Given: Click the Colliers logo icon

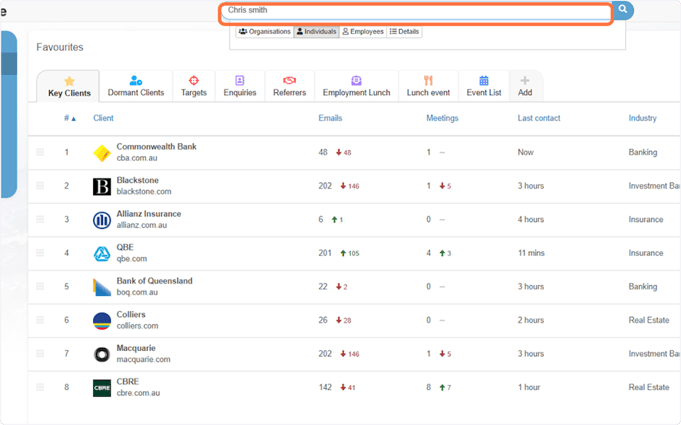Looking at the screenshot, I should (102, 321).
